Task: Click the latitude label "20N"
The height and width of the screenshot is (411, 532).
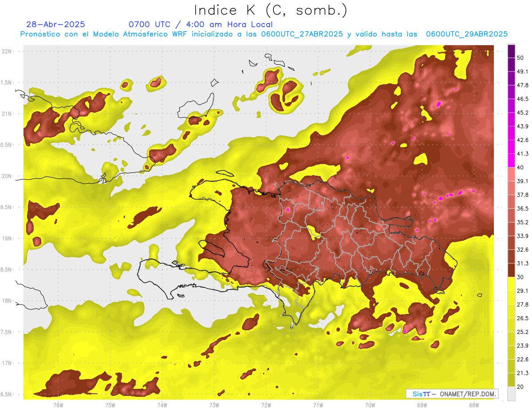Action: pos(7,176)
